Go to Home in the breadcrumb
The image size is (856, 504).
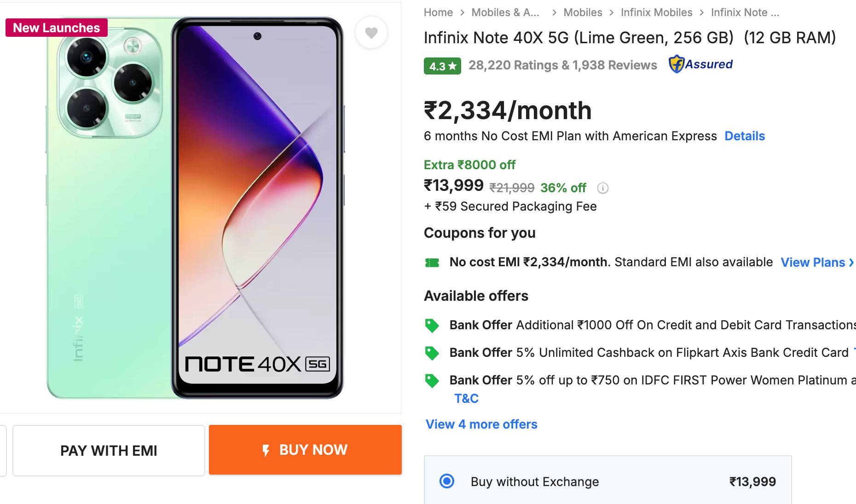coord(438,12)
